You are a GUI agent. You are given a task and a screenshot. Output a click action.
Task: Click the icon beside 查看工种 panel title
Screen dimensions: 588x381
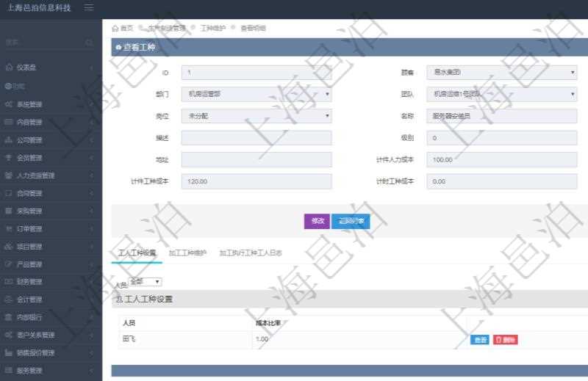(118, 47)
